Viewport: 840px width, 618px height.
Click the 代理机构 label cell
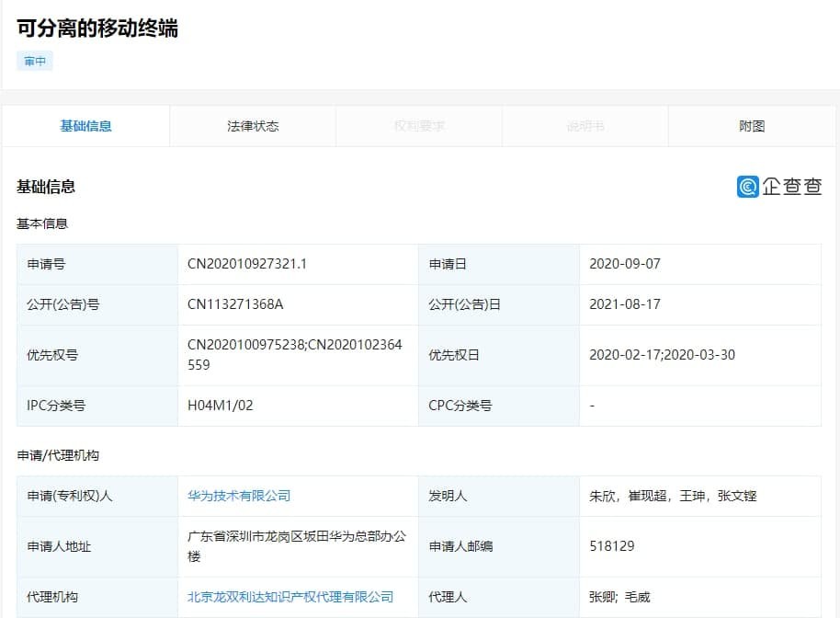(97, 597)
